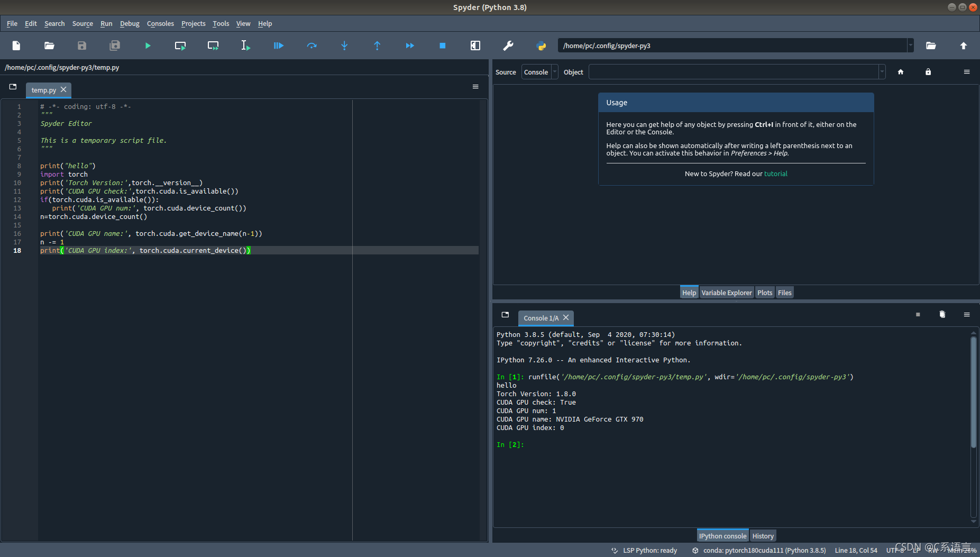Continue execution until next breakpoint icon
Screen dimensions: 980x557
(410, 45)
